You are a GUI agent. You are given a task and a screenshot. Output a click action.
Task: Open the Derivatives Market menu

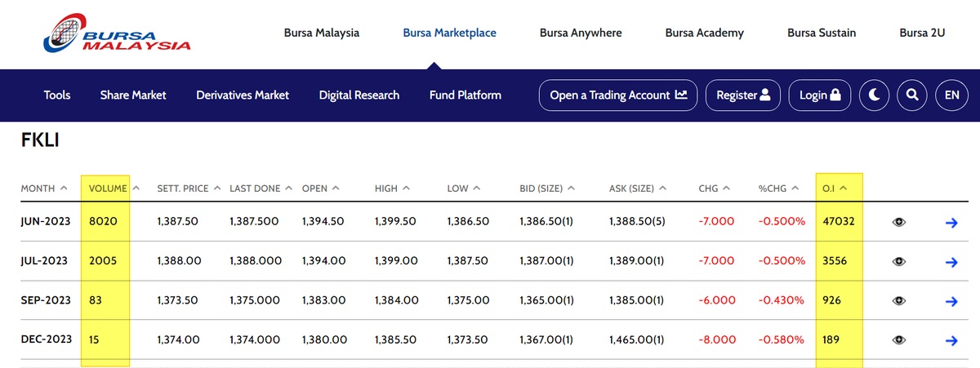point(243,95)
